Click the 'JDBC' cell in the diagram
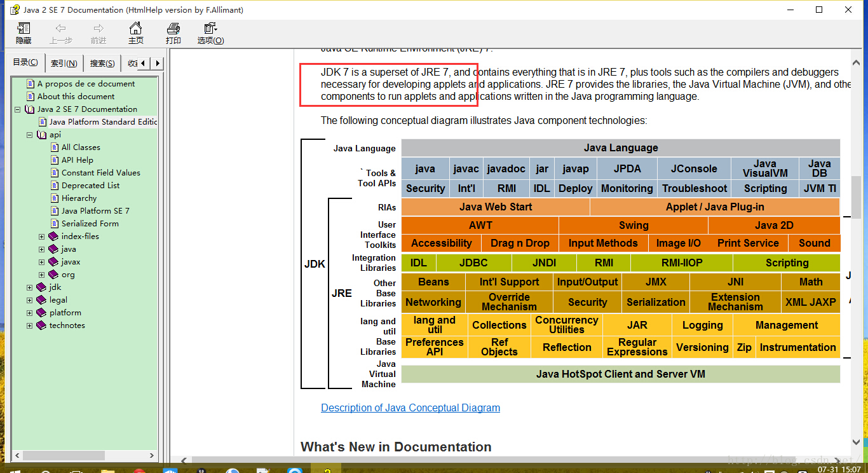The height and width of the screenshot is (473, 868). [473, 263]
